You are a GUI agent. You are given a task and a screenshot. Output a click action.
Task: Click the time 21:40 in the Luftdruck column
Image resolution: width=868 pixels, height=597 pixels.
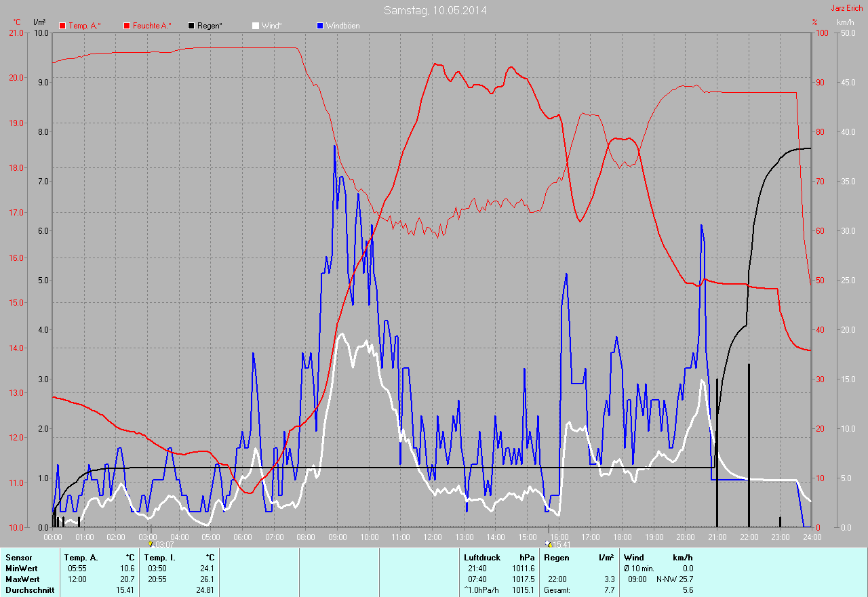tap(477, 568)
